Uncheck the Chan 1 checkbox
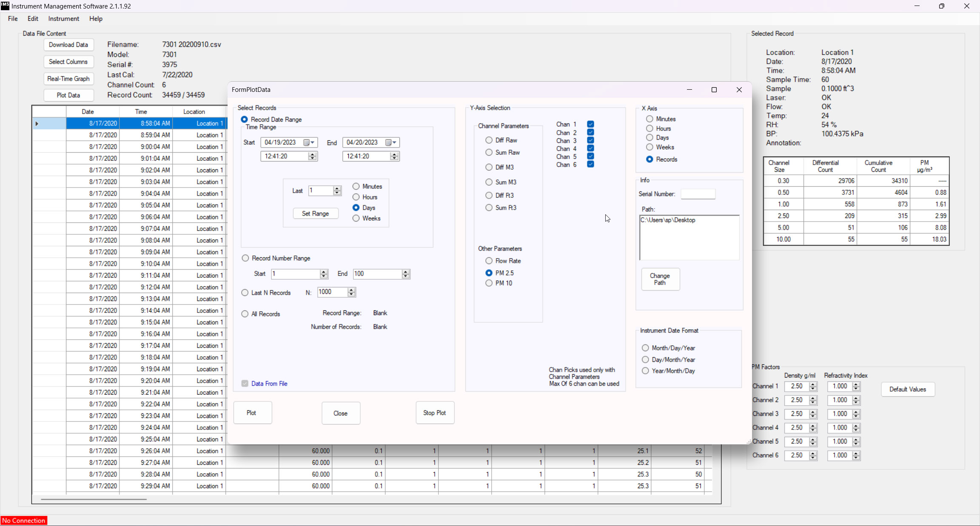 pyautogui.click(x=590, y=124)
